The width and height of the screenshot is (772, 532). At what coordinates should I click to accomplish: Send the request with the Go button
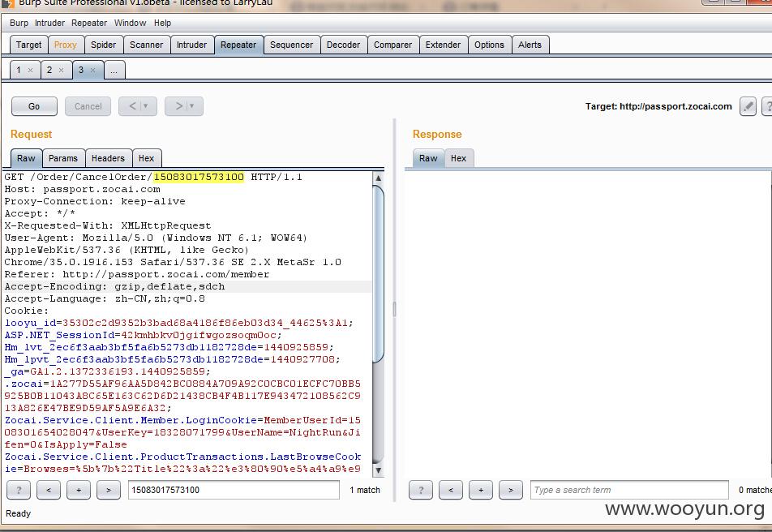pos(34,106)
